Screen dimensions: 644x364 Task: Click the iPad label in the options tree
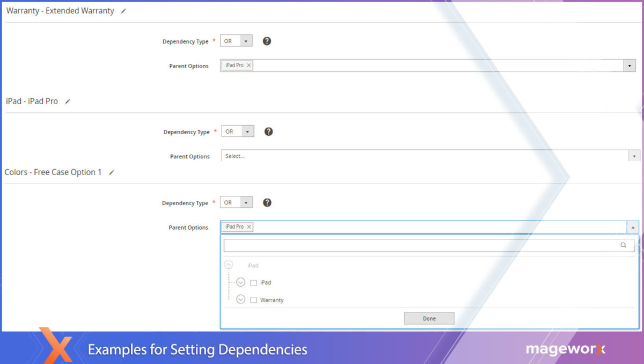tap(266, 283)
